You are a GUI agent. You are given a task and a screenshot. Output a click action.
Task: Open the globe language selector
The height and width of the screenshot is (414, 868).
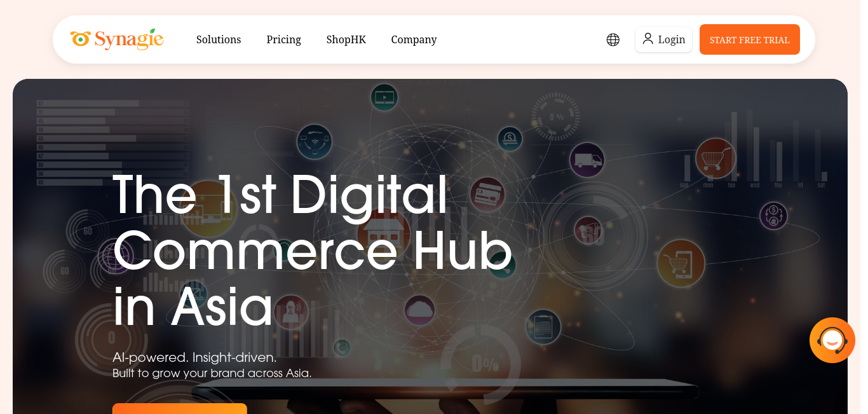[x=613, y=39]
